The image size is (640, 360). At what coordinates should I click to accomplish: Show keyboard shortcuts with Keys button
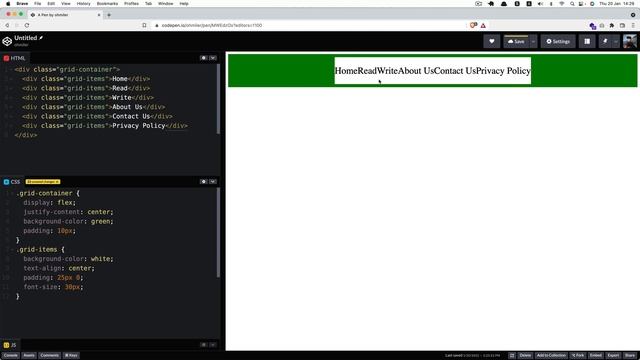(x=71, y=356)
